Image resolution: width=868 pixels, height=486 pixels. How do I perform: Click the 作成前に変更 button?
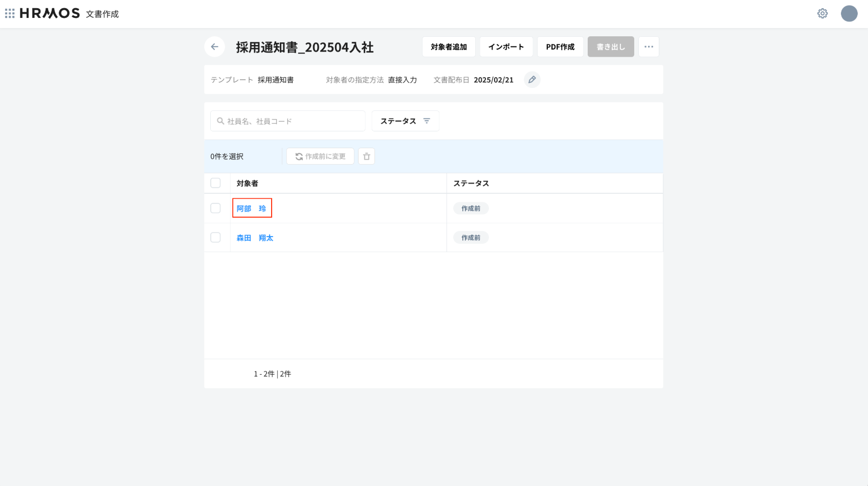tap(320, 156)
